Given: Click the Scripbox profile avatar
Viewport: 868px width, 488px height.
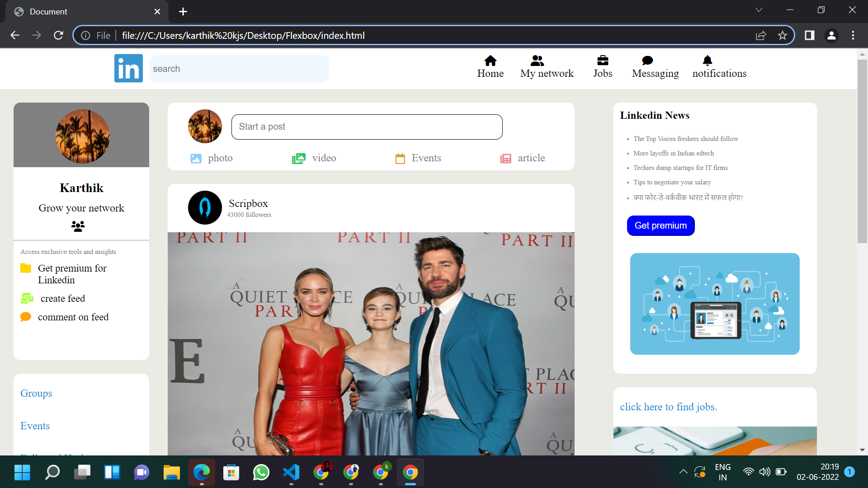Looking at the screenshot, I should (x=205, y=207).
